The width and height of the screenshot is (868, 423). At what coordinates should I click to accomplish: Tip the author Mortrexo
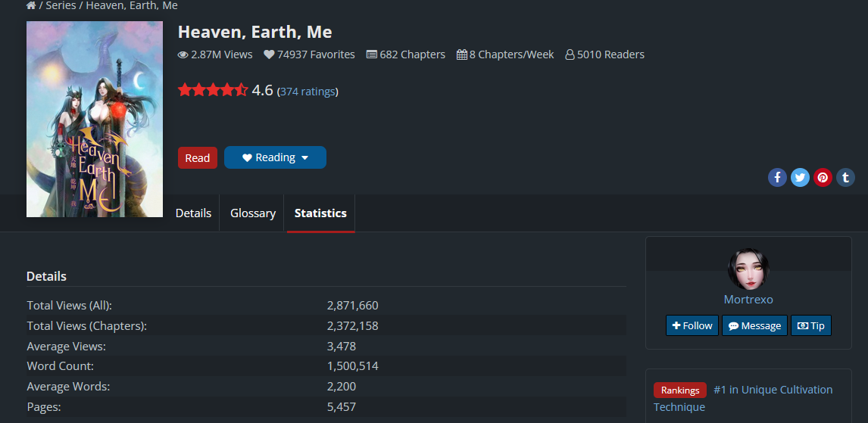(810, 325)
